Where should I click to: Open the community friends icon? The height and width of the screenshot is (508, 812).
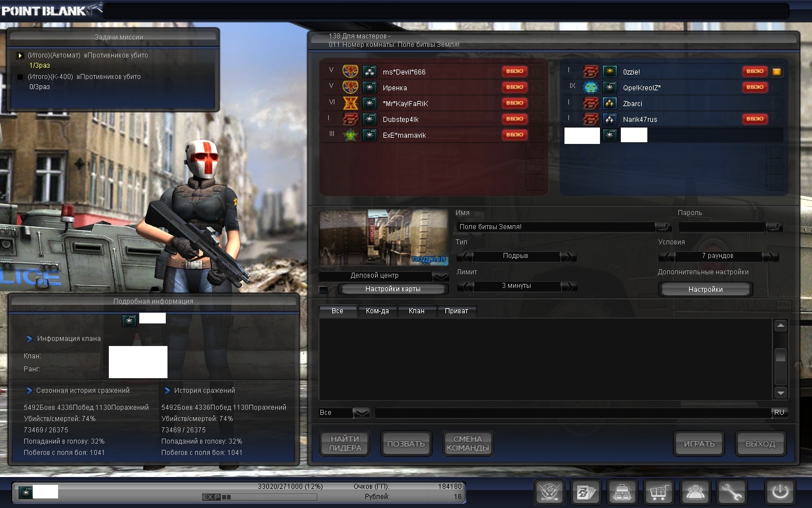click(695, 492)
